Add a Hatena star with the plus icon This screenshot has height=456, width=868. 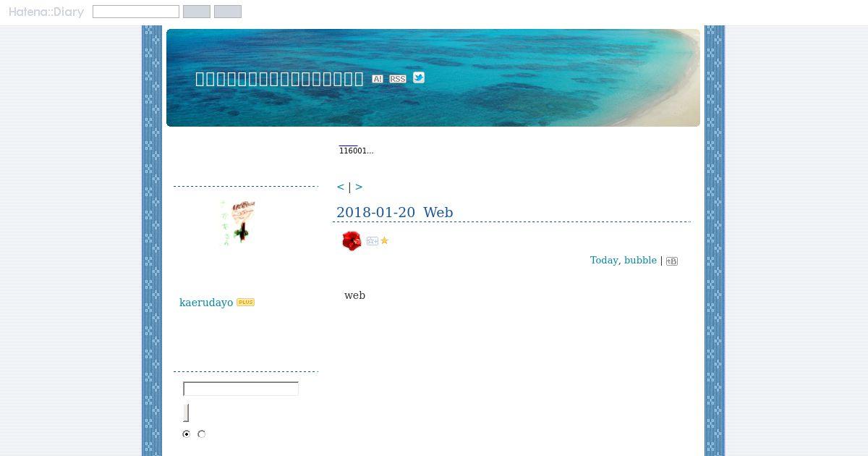tap(372, 241)
